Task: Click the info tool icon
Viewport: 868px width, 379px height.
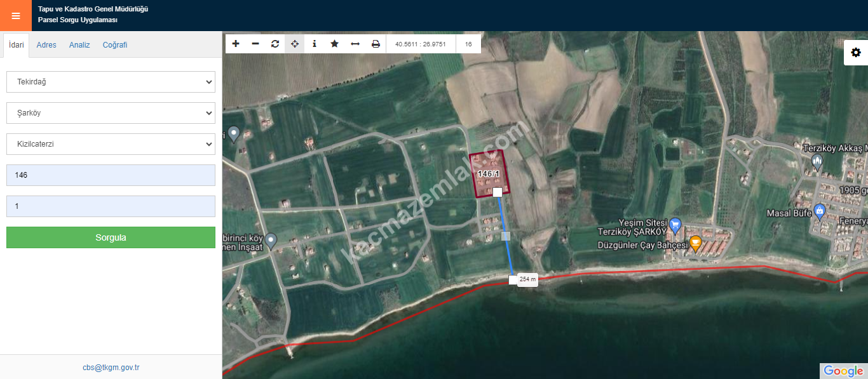Action: (x=315, y=44)
